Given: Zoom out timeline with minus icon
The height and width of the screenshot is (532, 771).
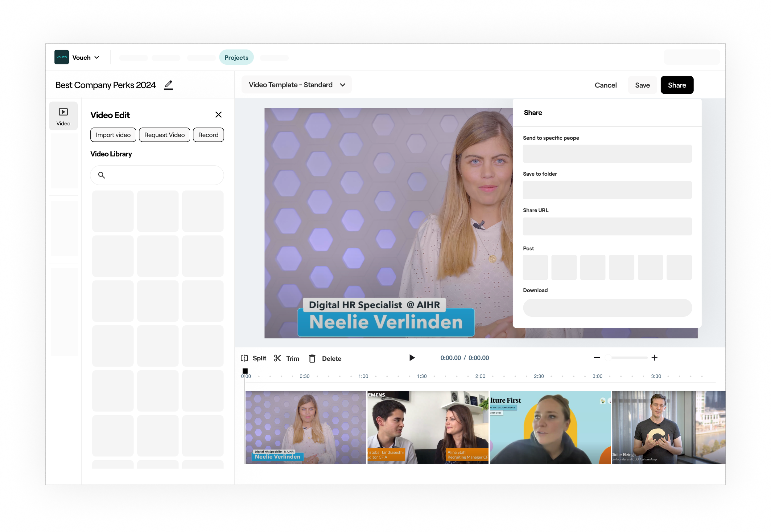Looking at the screenshot, I should (597, 358).
